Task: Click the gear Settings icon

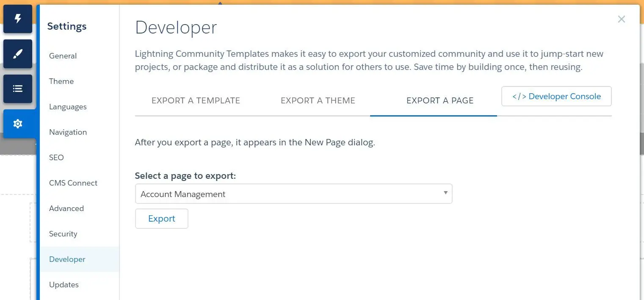Action: (x=18, y=124)
